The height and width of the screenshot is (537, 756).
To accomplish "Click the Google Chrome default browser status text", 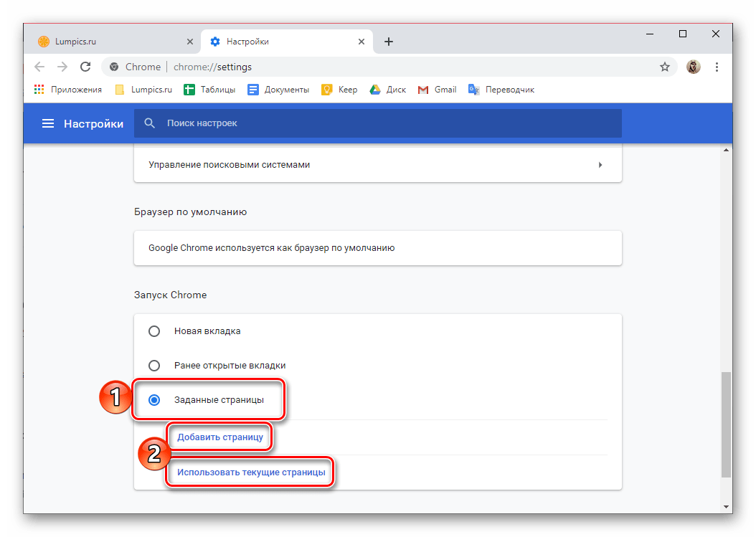I will point(271,248).
